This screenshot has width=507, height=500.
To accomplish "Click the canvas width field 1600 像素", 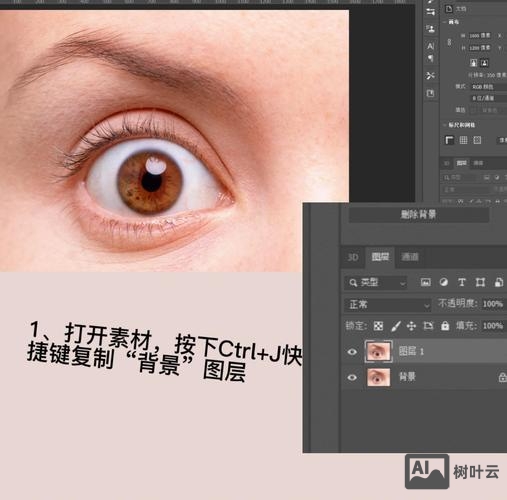I will click(x=480, y=35).
